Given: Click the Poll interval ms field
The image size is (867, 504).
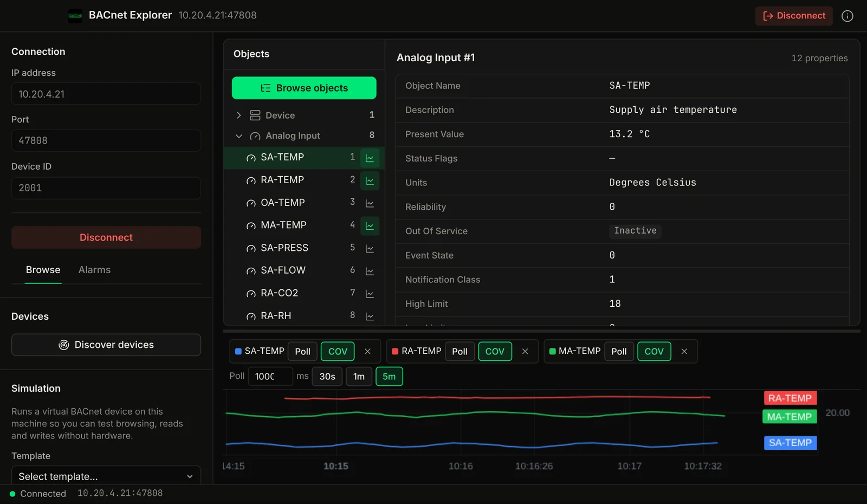Looking at the screenshot, I should 270,377.
